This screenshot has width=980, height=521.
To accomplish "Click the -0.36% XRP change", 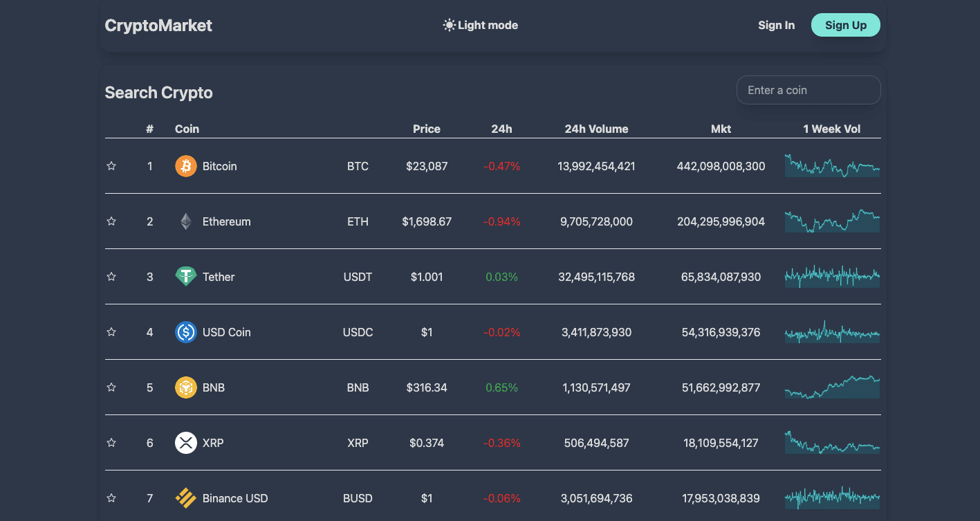I will click(501, 443).
